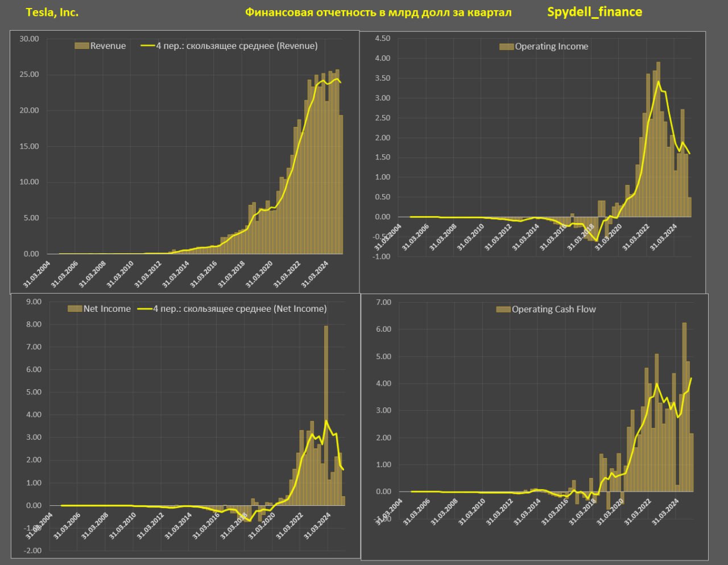This screenshot has width=728, height=565.
Task: Click the 7.00 axis label in Cash Flow chart
Action: click(384, 302)
